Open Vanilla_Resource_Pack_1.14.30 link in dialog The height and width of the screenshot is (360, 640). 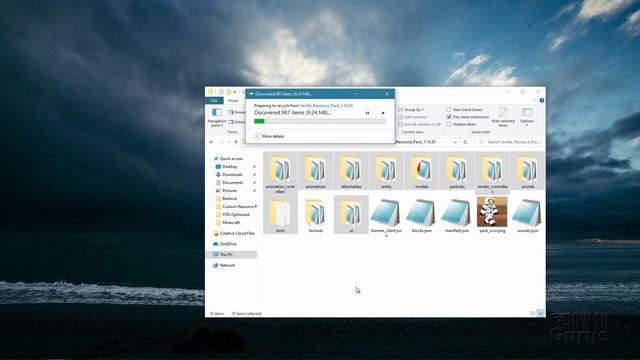(326, 105)
